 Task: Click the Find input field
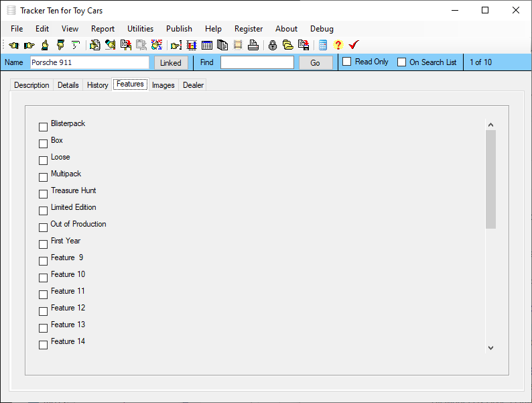257,62
